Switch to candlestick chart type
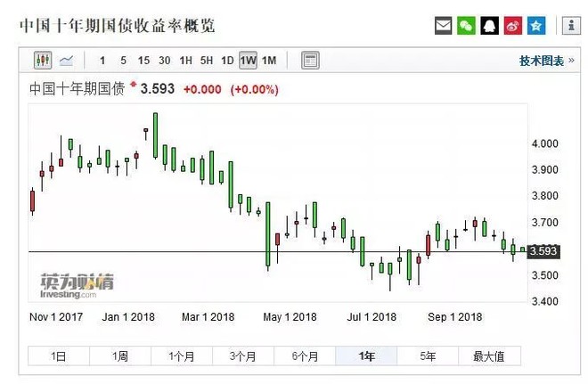 (x=43, y=61)
